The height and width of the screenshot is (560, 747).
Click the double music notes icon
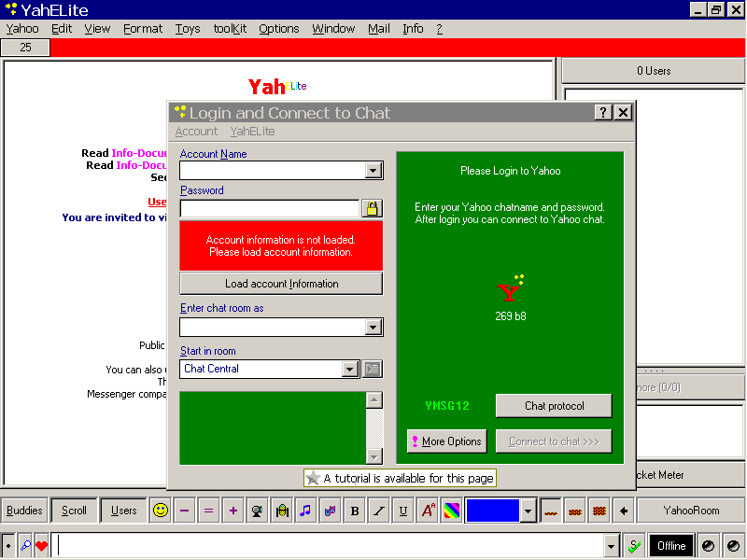pos(331,511)
